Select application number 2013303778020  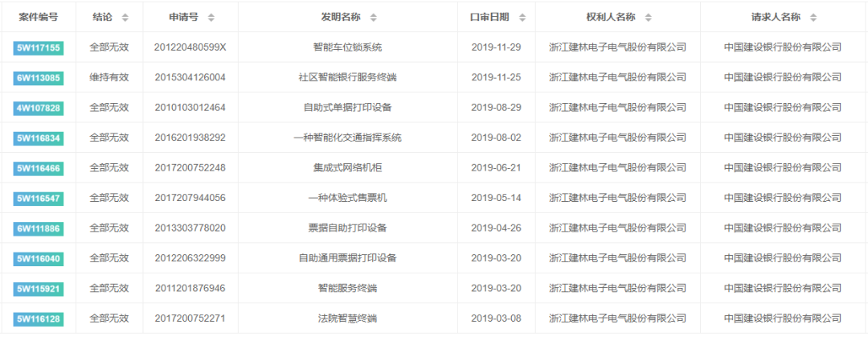tap(190, 228)
